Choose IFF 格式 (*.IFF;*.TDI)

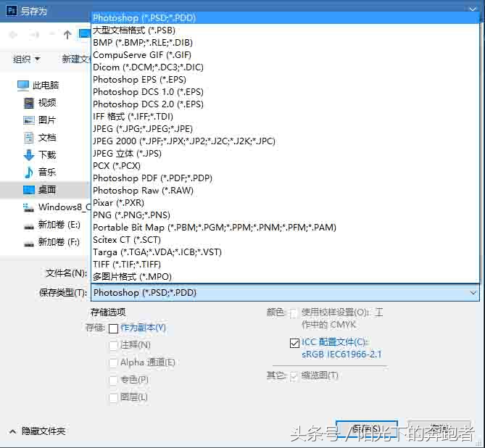click(285, 116)
